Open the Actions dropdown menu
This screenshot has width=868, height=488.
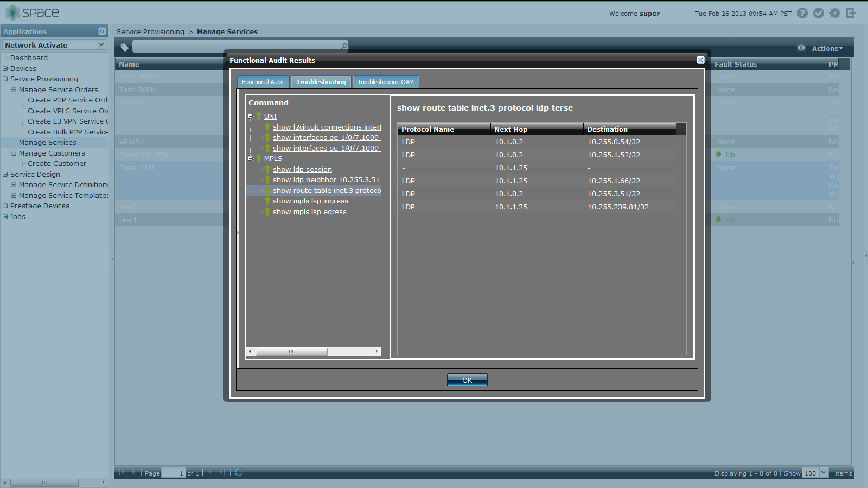point(827,48)
